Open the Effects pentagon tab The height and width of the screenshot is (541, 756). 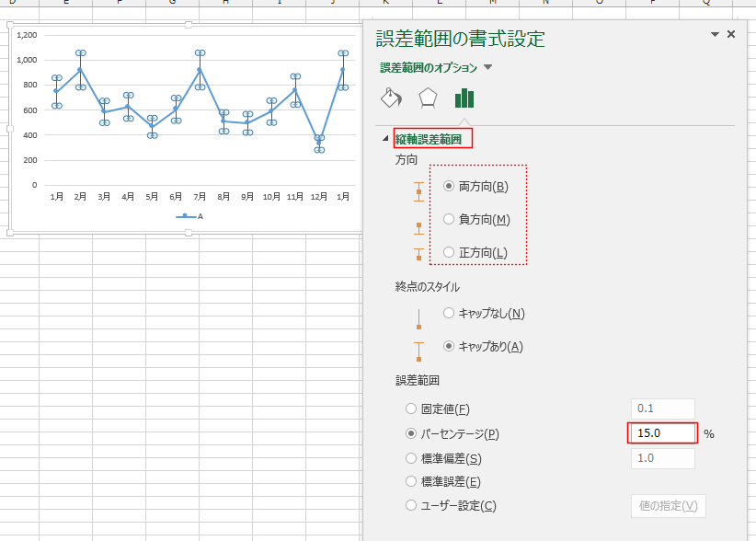[428, 98]
